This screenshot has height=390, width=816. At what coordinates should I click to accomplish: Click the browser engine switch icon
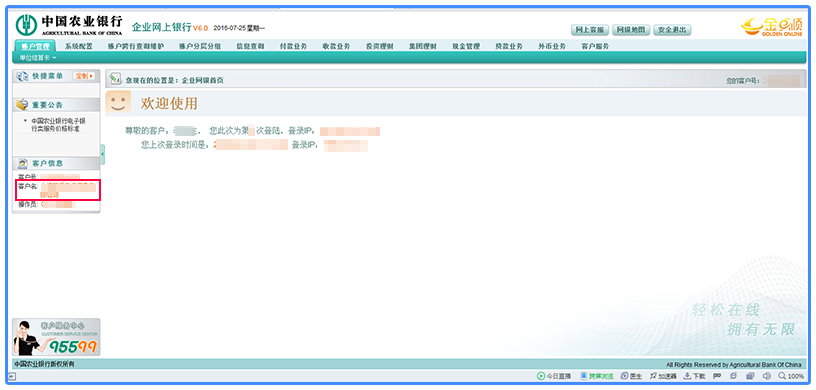(x=733, y=376)
